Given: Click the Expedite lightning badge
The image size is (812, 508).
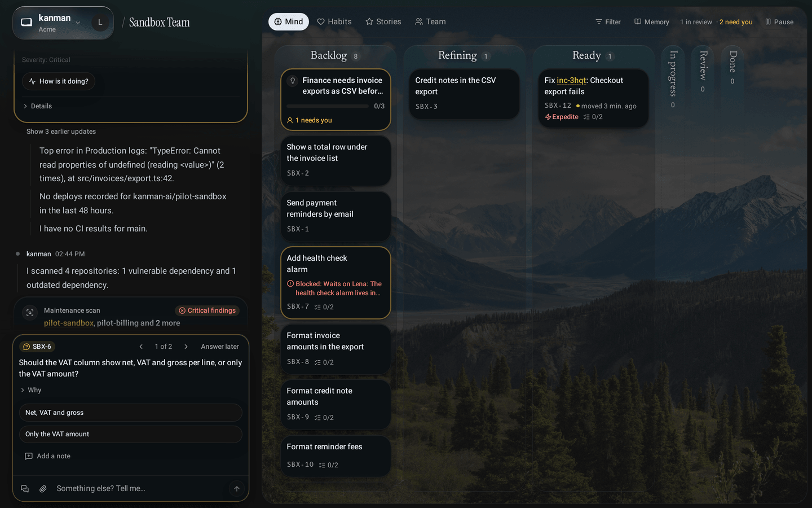Looking at the screenshot, I should click(562, 117).
